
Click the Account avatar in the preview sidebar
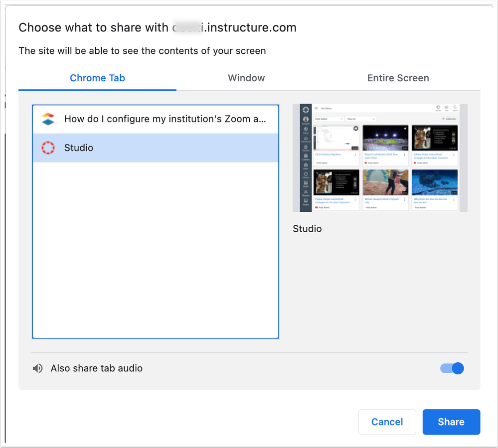point(306,120)
